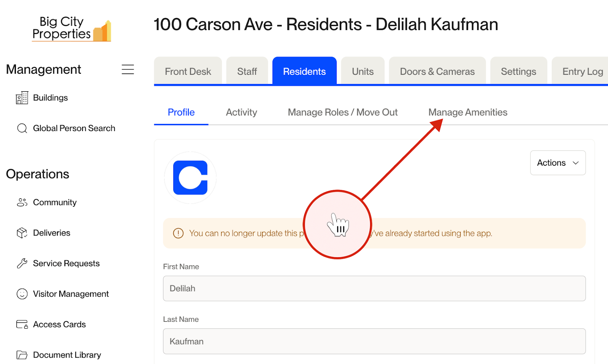
Task: Click the Global Person Search magnifier icon
Action: click(x=22, y=128)
